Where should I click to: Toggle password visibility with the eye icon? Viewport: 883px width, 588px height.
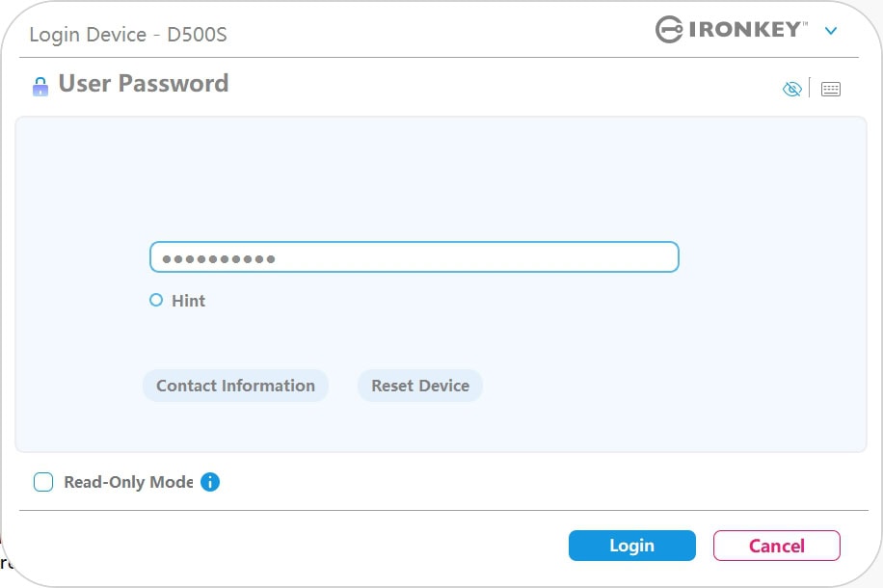click(x=791, y=89)
